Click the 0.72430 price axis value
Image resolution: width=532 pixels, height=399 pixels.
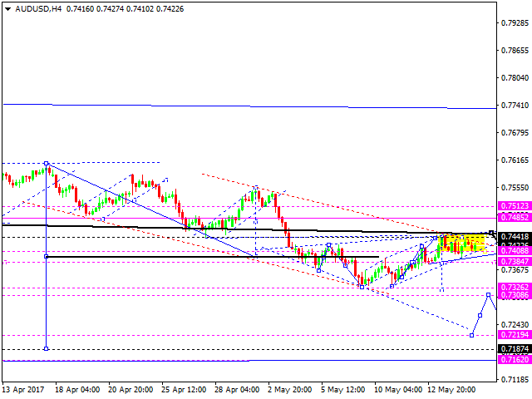515,325
